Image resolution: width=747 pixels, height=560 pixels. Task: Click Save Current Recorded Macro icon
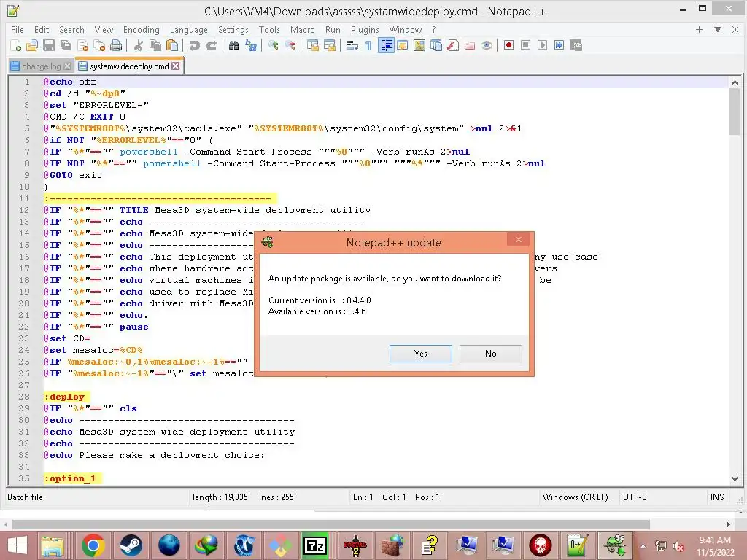click(576, 45)
